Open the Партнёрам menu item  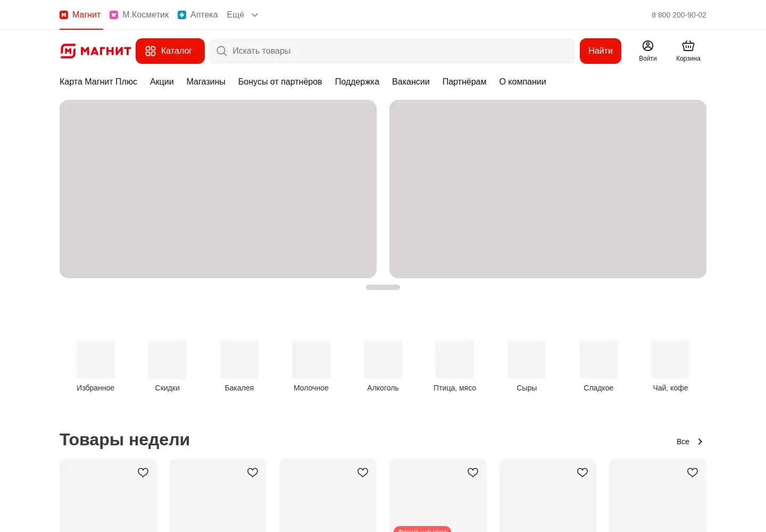pos(464,81)
